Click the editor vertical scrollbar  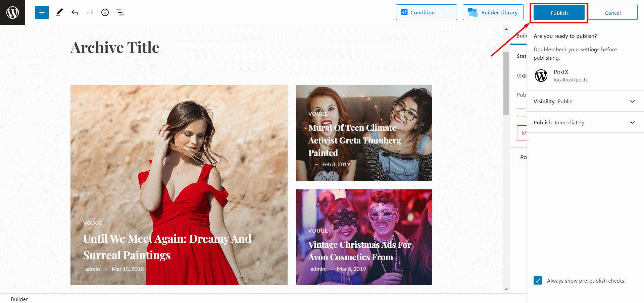[x=506, y=83]
